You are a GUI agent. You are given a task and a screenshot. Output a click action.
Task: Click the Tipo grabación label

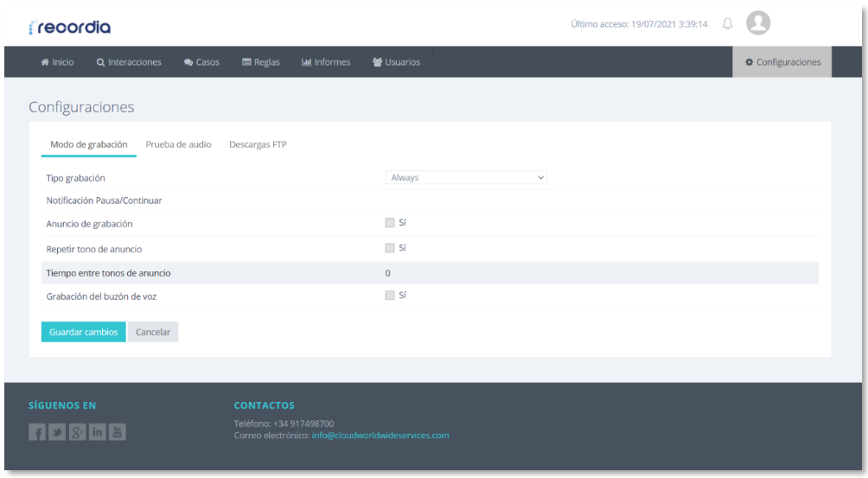pyautogui.click(x=76, y=178)
